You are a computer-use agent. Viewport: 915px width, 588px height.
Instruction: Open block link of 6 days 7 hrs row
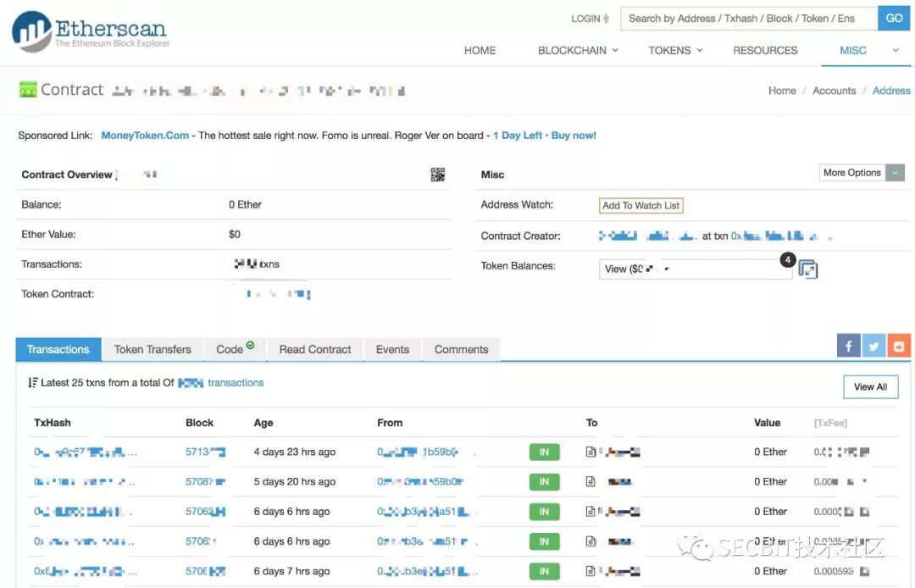pos(205,571)
